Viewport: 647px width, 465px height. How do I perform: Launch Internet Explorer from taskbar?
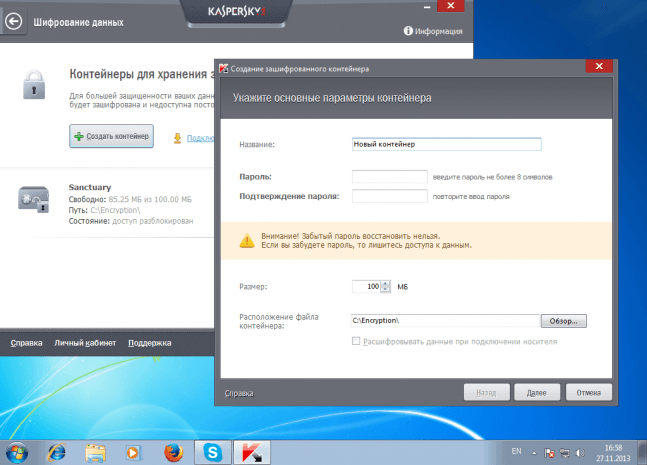[57, 453]
